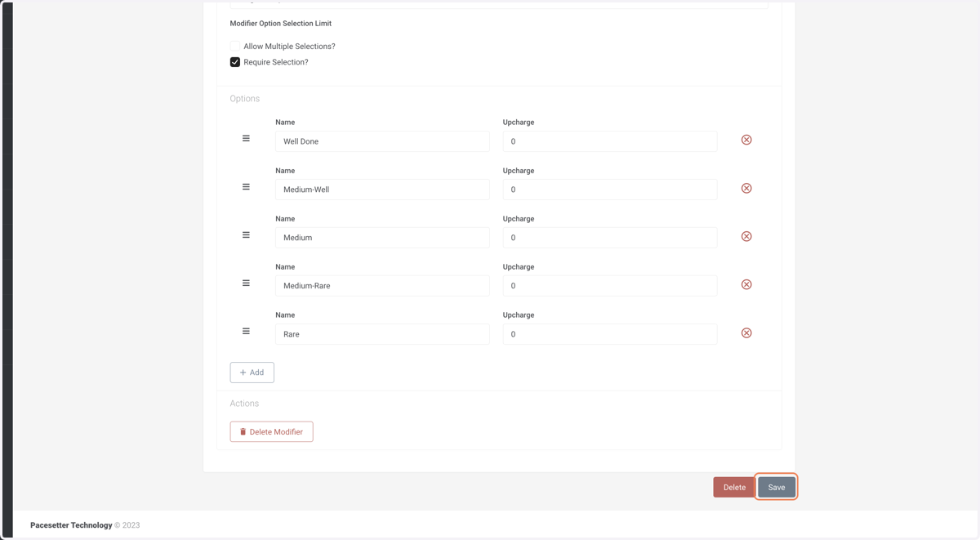980x540 pixels.
Task: Click the remove icon beside Medium
Action: [746, 236]
